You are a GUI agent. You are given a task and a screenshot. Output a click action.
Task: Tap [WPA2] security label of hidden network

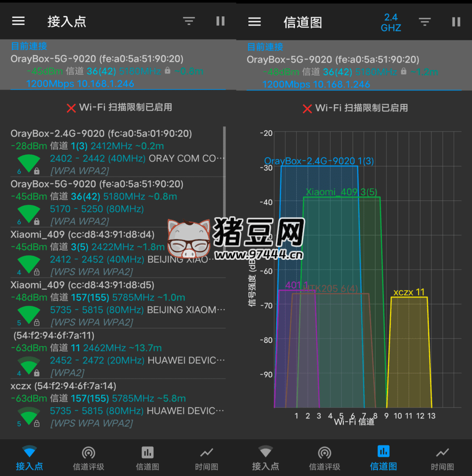point(67,372)
